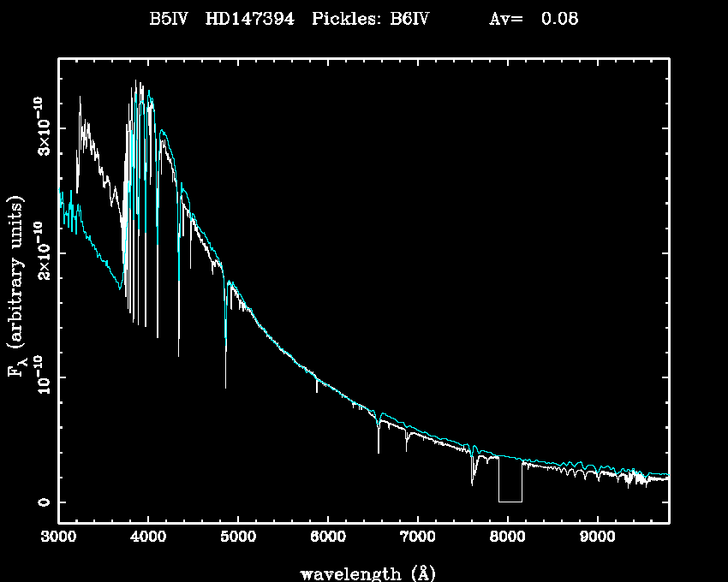The height and width of the screenshot is (582, 728).
Task: Click the 3000 x-axis tick label
Action: pos(58,537)
